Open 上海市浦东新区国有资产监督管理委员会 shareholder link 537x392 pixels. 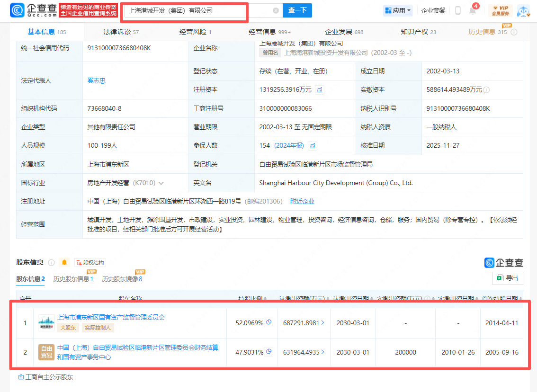click(x=111, y=317)
